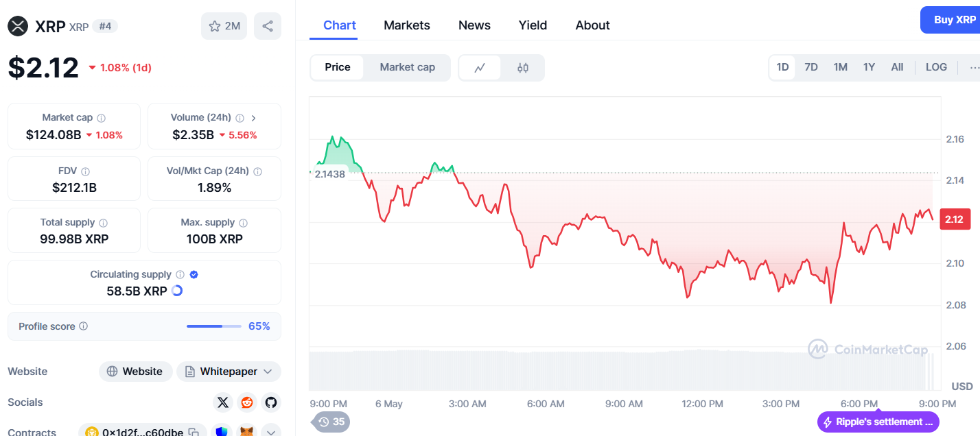Click the XRP coin logo
This screenshot has height=436, width=980.
point(18,26)
